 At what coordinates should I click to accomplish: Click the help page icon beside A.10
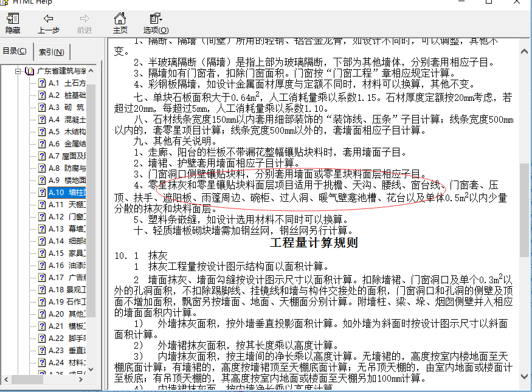tap(42, 193)
